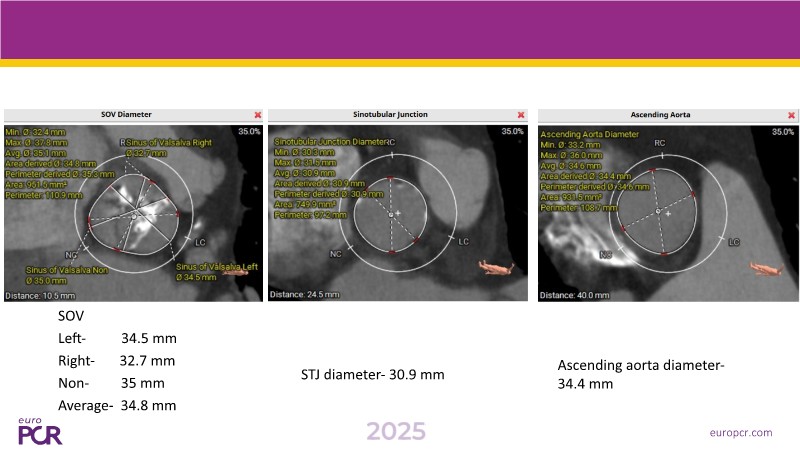The height and width of the screenshot is (450, 800).
Task: Close the Ascending Aorta panel
Action: (x=791, y=116)
